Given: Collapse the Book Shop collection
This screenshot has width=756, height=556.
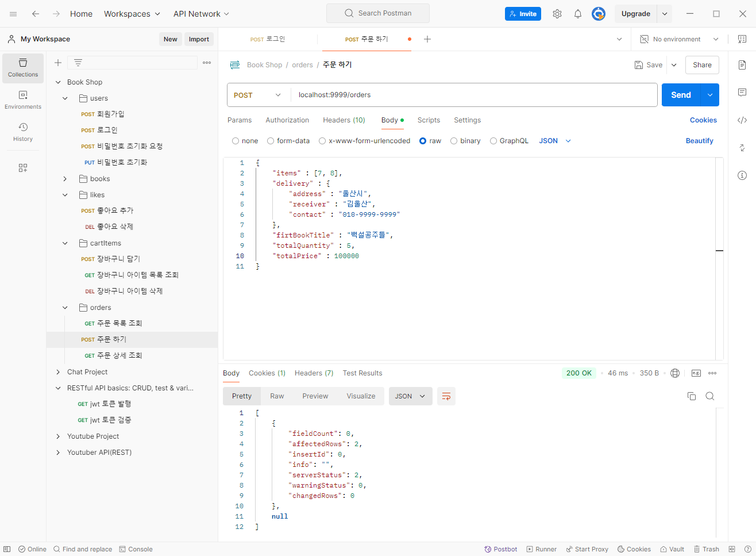Looking at the screenshot, I should point(58,82).
